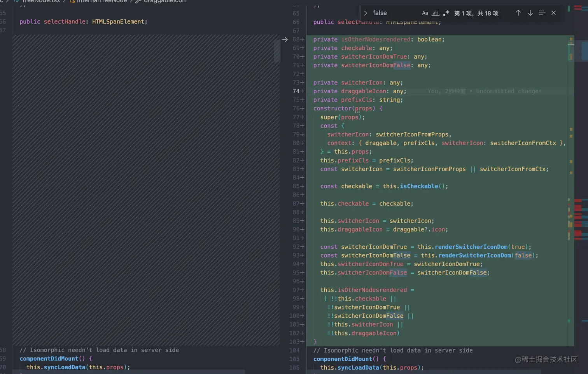588x374 pixels.
Task: Click '!!this.switcherIcon ||' on line 101
Action: [365, 325]
